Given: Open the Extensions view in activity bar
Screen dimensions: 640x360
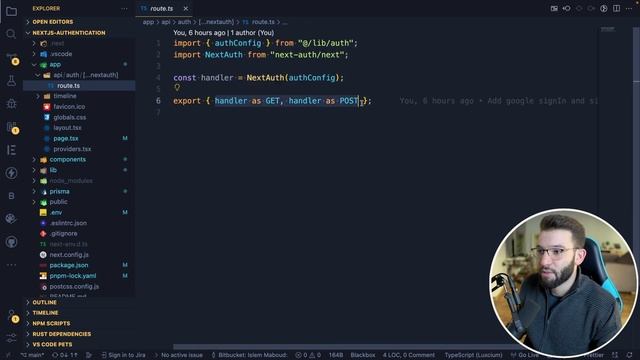Looking at the screenshot, I should [12, 127].
